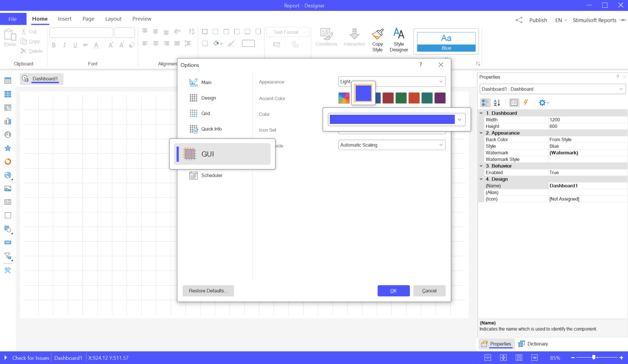Open the Dictionary panel tab
The width and height of the screenshot is (628, 364).
[533, 344]
